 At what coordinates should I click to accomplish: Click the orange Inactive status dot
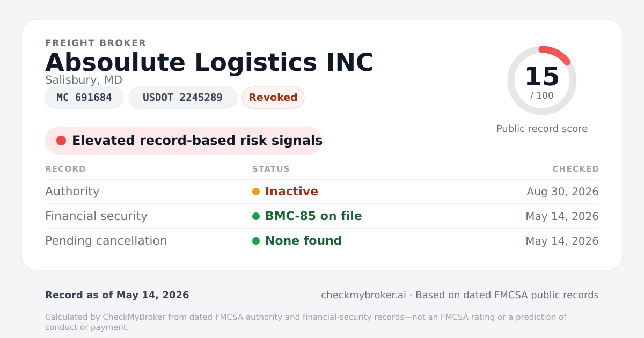pos(256,192)
